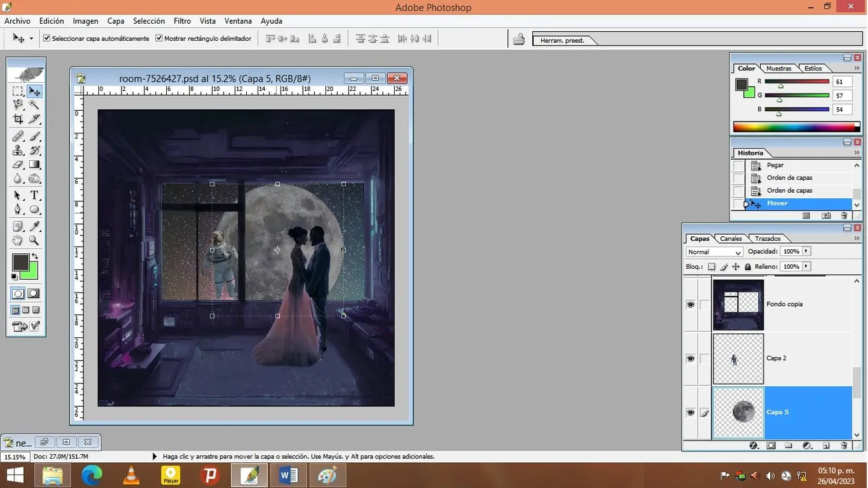This screenshot has height=488, width=868.
Task: Hide the 'Capa 2' layer
Action: click(x=690, y=358)
